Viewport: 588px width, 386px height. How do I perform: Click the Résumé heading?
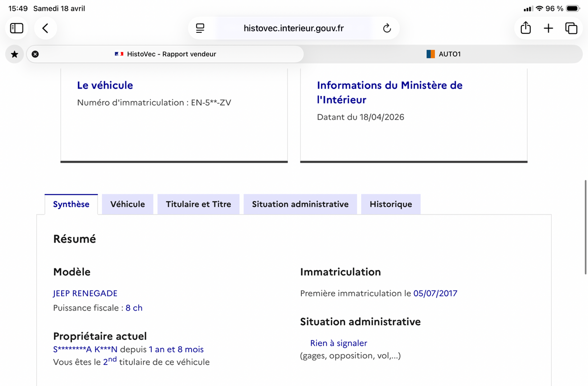pos(74,239)
